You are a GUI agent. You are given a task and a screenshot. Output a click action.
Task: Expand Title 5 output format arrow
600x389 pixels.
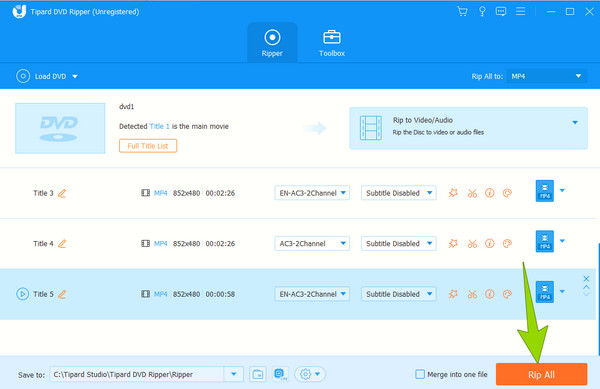[562, 291]
